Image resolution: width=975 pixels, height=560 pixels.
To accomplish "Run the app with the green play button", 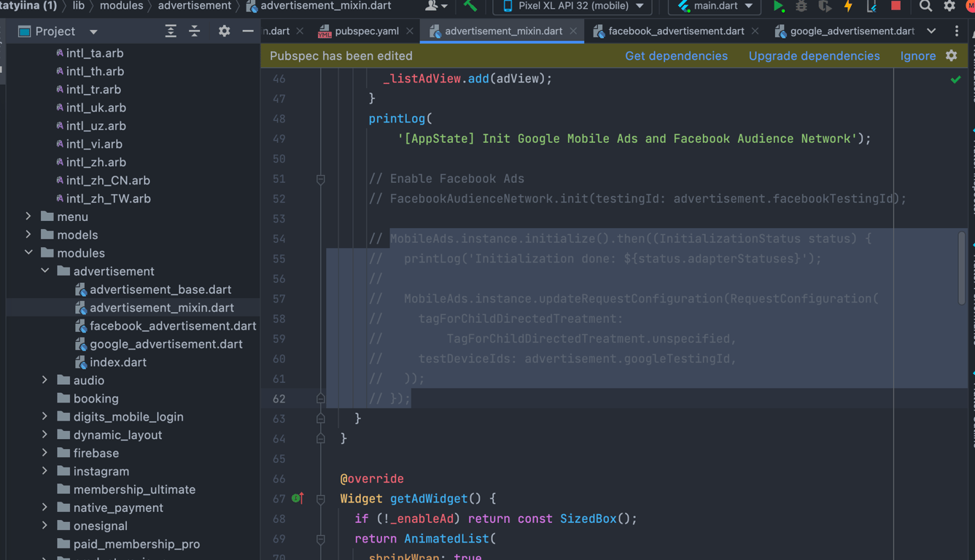I will 778,7.
